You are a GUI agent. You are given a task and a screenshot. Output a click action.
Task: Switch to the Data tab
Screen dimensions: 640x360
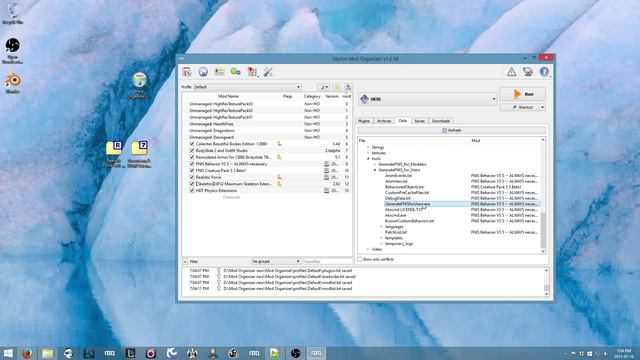coord(403,120)
